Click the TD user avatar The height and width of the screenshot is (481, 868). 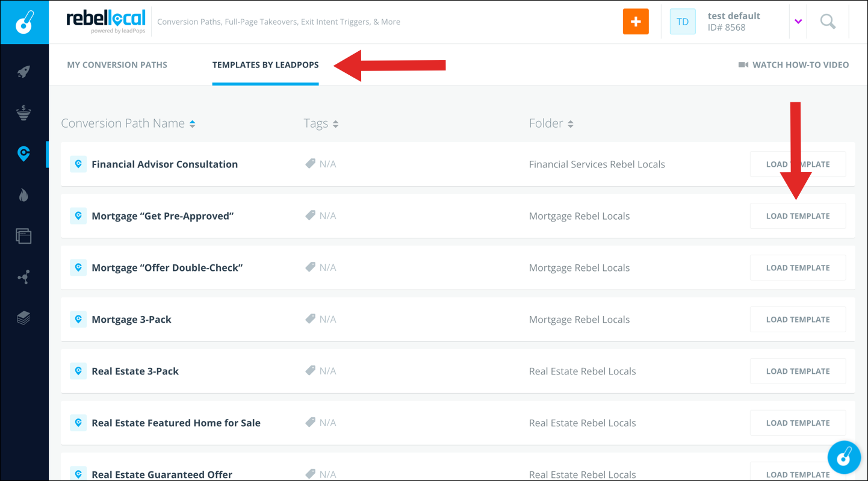[683, 22]
